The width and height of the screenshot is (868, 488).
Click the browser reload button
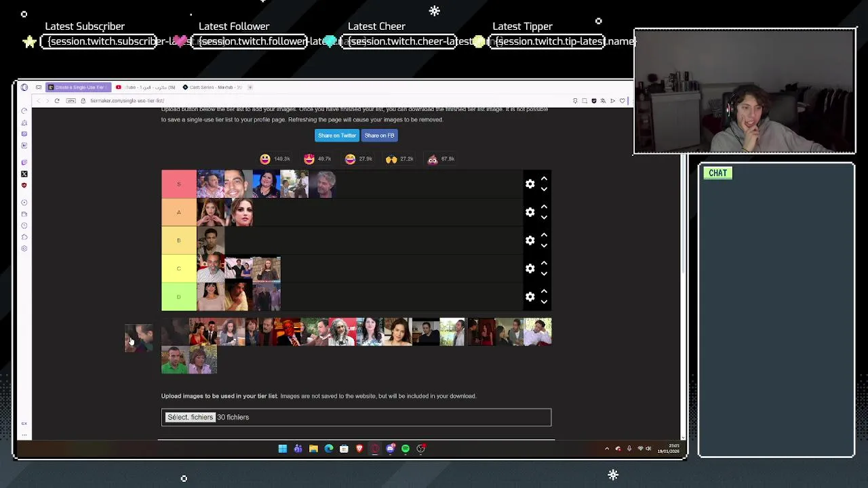tap(57, 100)
